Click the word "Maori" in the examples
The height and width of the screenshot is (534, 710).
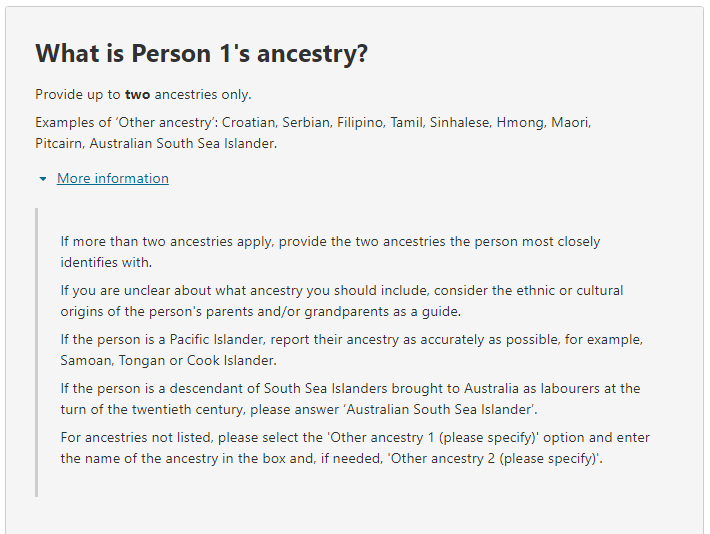(569, 122)
